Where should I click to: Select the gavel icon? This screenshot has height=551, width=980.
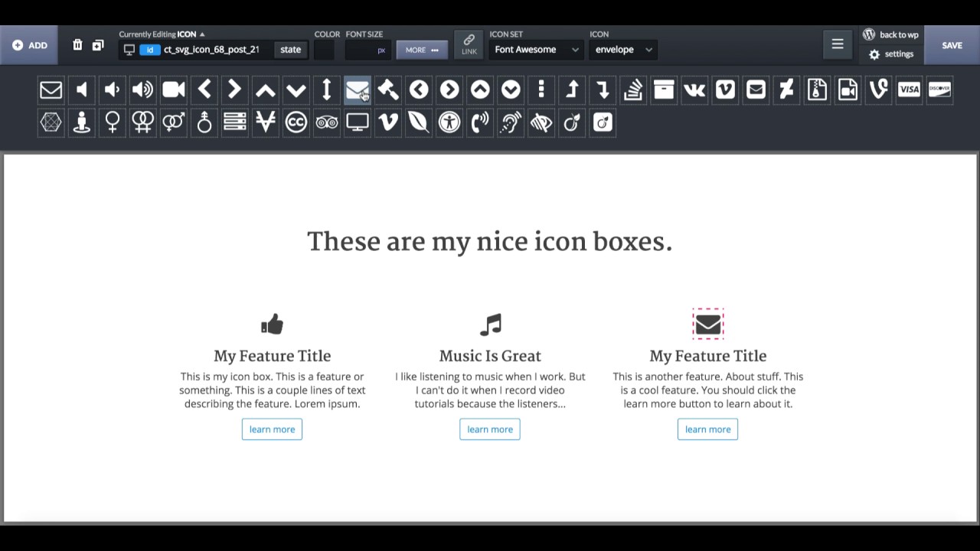pos(387,90)
